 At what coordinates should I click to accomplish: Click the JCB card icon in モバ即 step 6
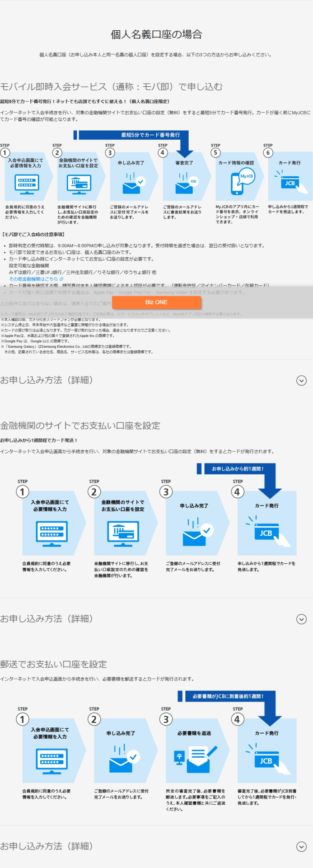tap(291, 182)
